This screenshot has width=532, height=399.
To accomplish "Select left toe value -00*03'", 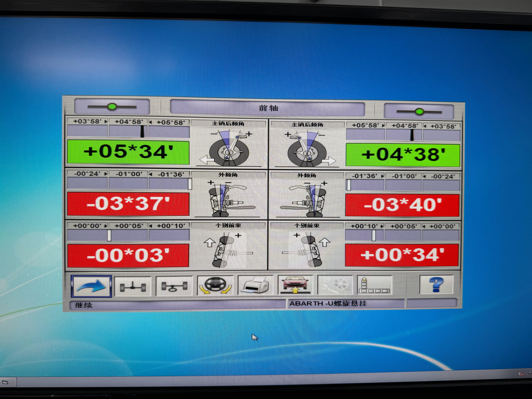I will (128, 255).
